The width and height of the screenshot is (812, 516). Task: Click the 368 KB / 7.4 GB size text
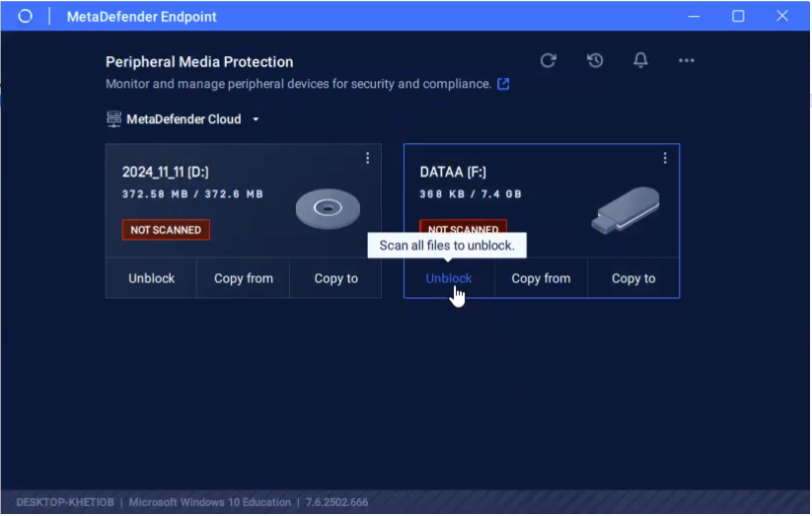click(471, 194)
